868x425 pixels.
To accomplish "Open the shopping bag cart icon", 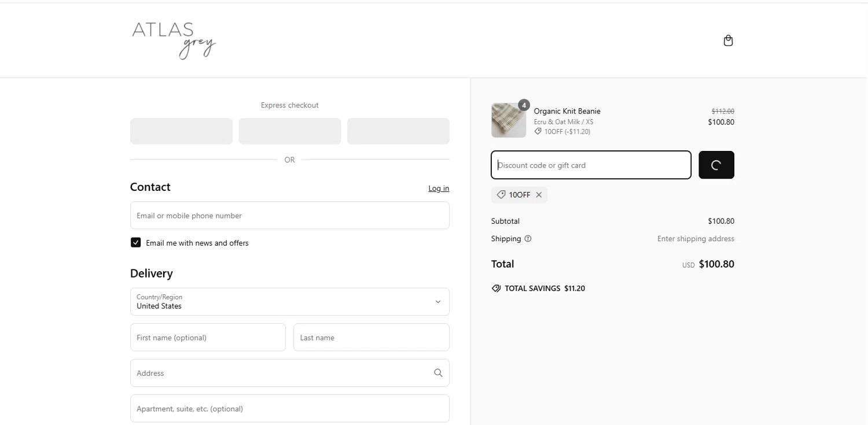I will [728, 40].
